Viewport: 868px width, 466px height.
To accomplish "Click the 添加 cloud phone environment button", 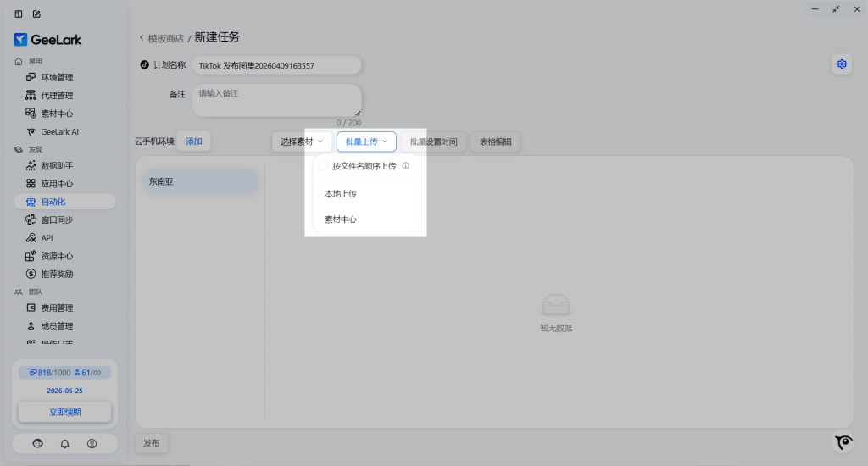I will (x=194, y=141).
